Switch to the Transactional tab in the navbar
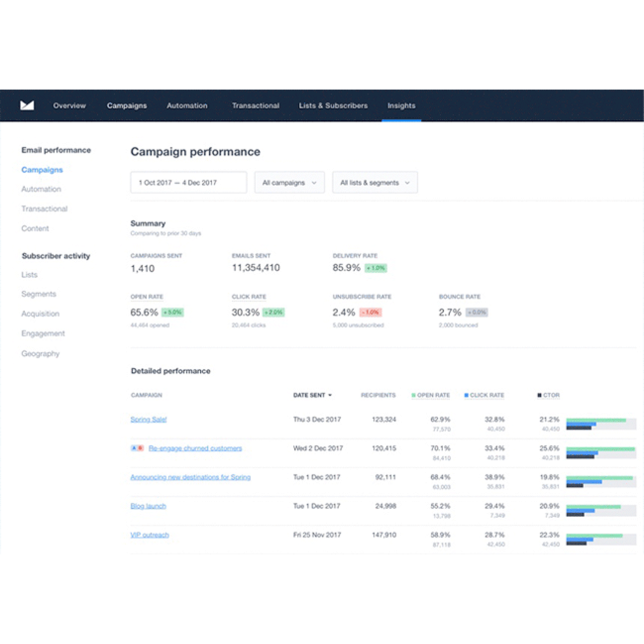 pyautogui.click(x=256, y=106)
